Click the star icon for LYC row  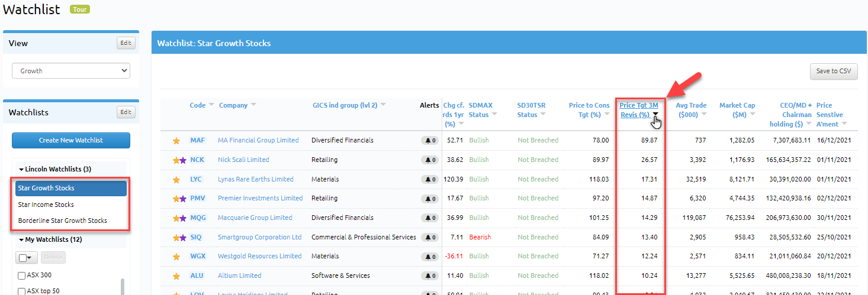pos(176,179)
